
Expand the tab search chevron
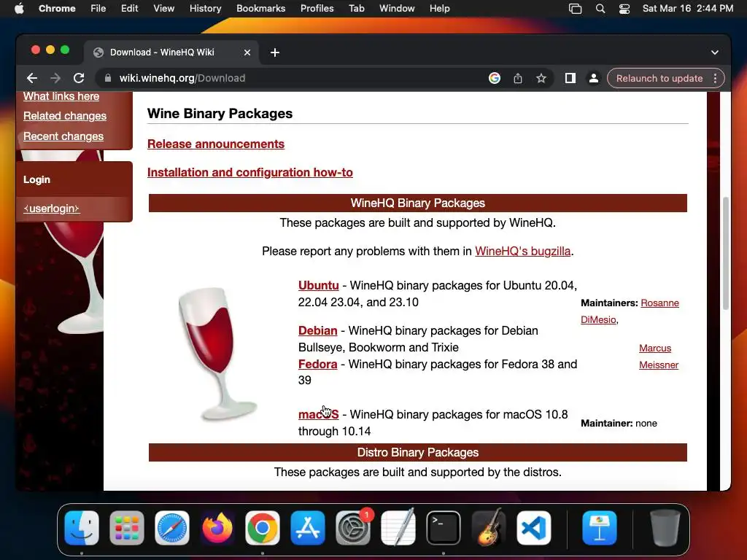click(715, 52)
